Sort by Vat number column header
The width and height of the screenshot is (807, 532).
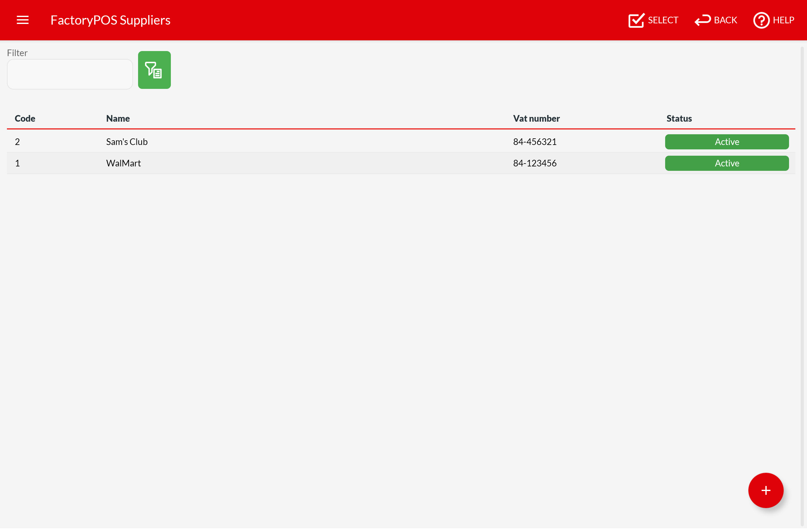pos(536,119)
